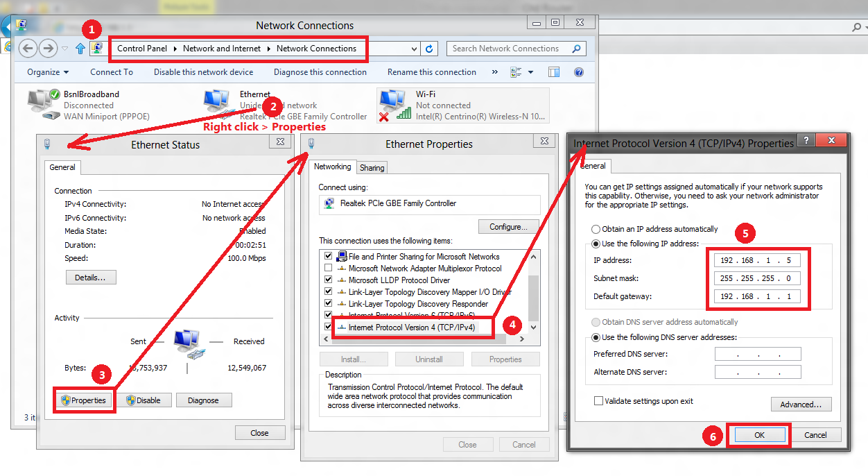Refresh the Network Connections address bar
The width and height of the screenshot is (868, 476).
click(429, 49)
